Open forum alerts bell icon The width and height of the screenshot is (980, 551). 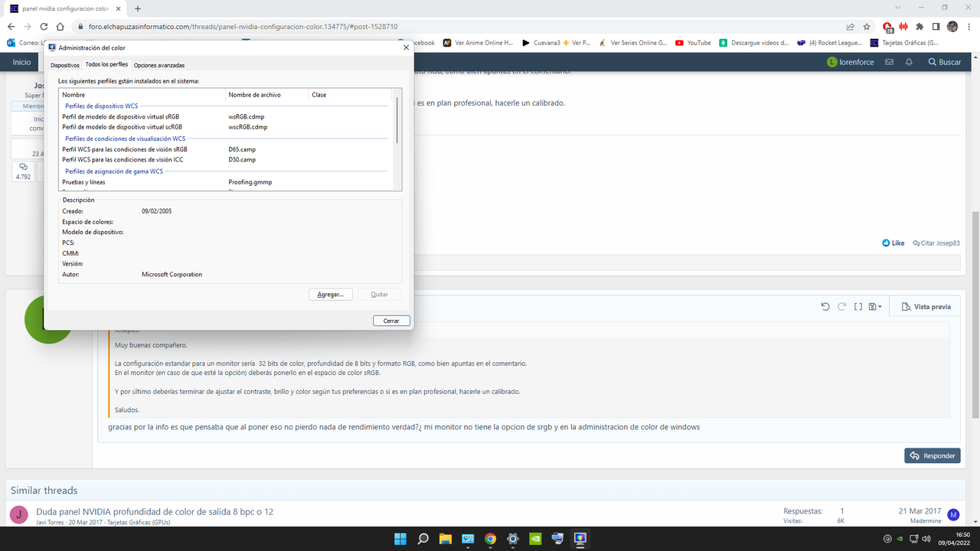[909, 62]
